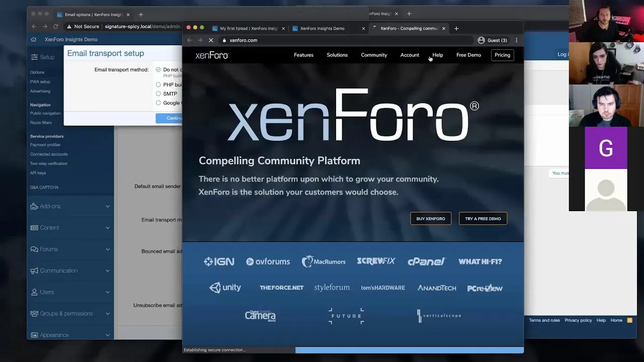Image resolution: width=644 pixels, height=362 pixels.
Task: Expand the Forums sidebar section chevron
Action: (x=108, y=249)
